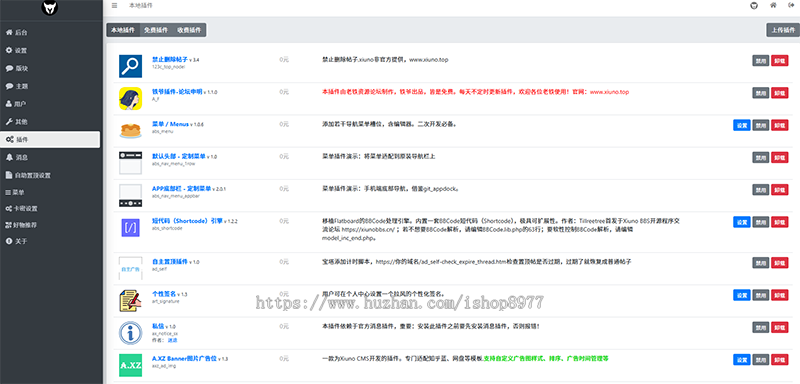Viewport: 800px width, 384px height.
Task: Click 卸载 for A.XZ Banner图片广告位
Action: point(780,360)
